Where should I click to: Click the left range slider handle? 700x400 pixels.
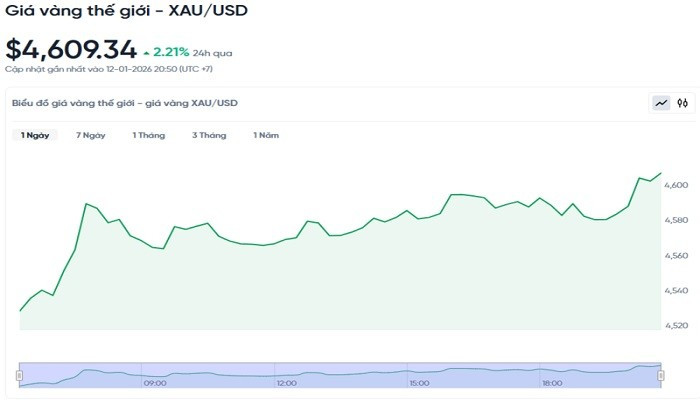click(19, 374)
